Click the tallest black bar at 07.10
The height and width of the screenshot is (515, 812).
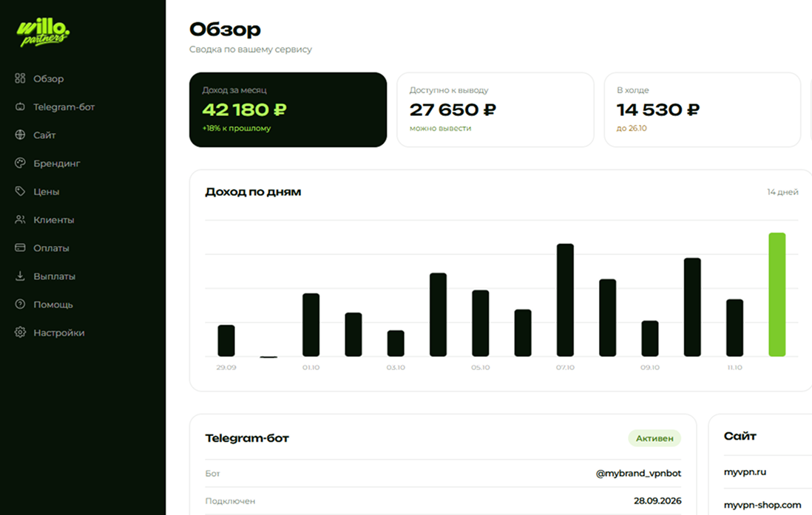(x=565, y=300)
